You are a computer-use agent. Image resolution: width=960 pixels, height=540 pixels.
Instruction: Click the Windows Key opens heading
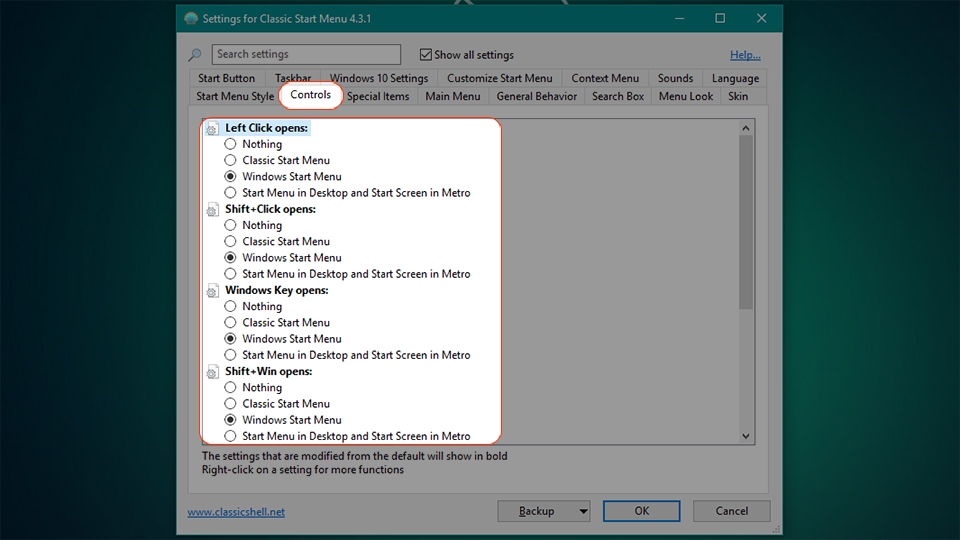277,290
